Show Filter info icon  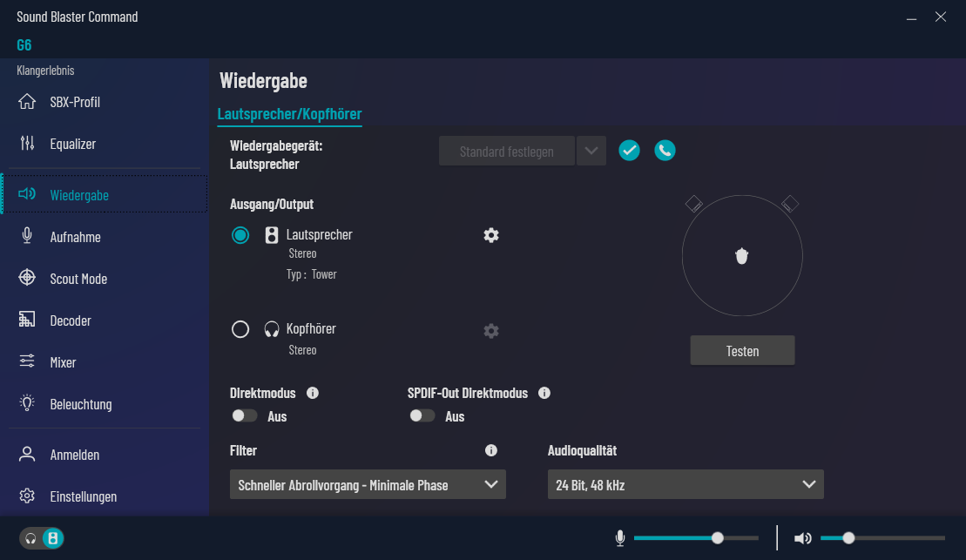click(491, 450)
